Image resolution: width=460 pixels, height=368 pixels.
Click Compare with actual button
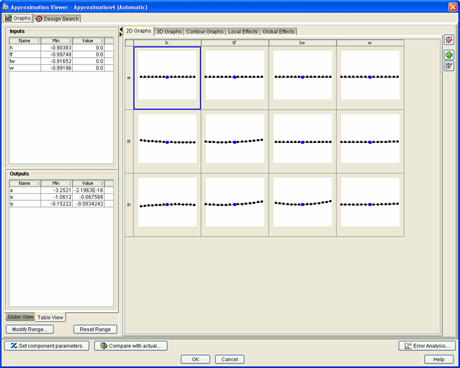(131, 346)
